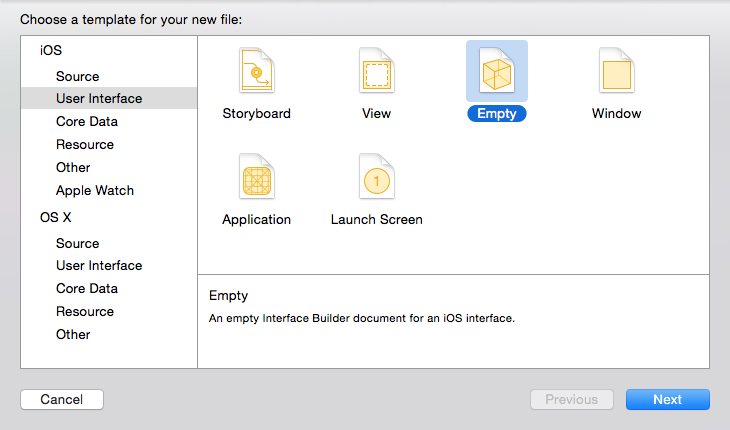
Task: Select the Application template icon
Action: pos(257,177)
